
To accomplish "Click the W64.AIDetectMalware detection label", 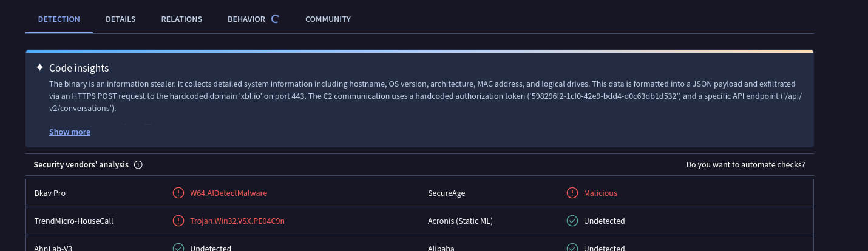I will pyautogui.click(x=228, y=193).
